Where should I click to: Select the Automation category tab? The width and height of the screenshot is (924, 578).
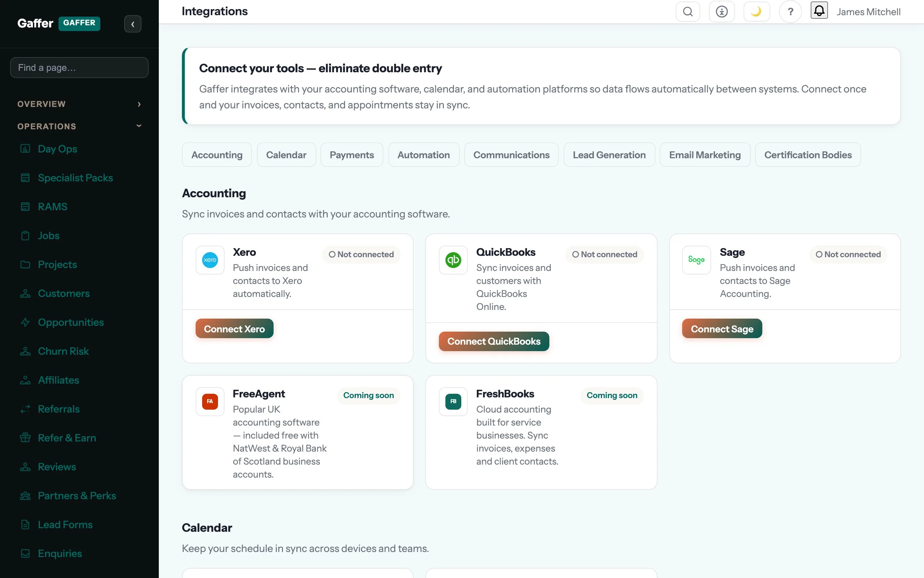[x=424, y=155]
